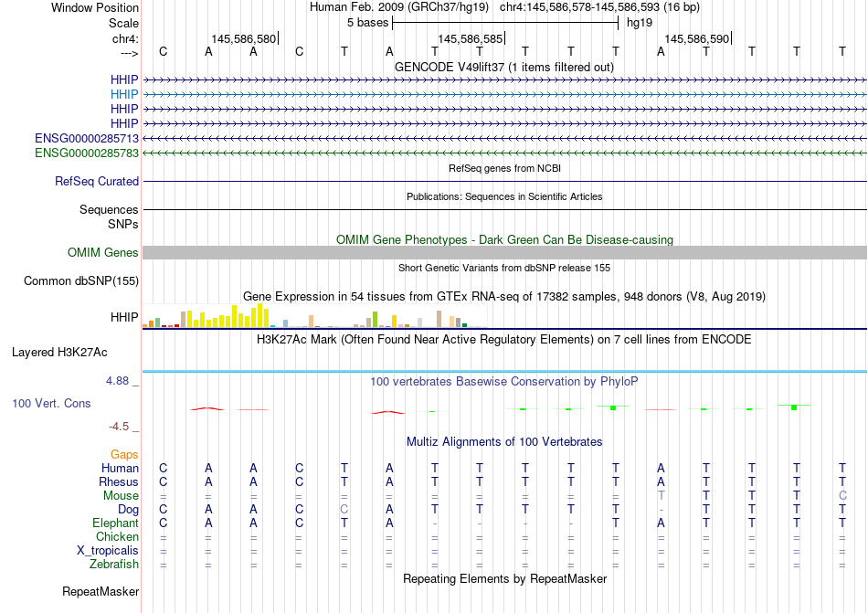Select the Dog alignment row label

128,509
